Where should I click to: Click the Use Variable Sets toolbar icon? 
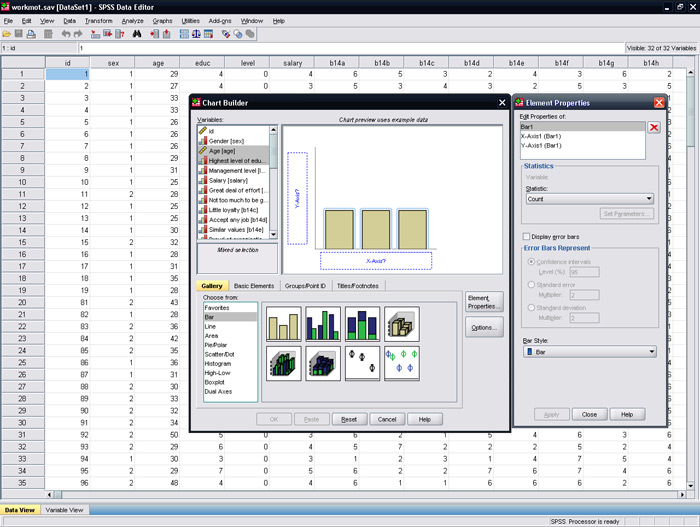238,34
